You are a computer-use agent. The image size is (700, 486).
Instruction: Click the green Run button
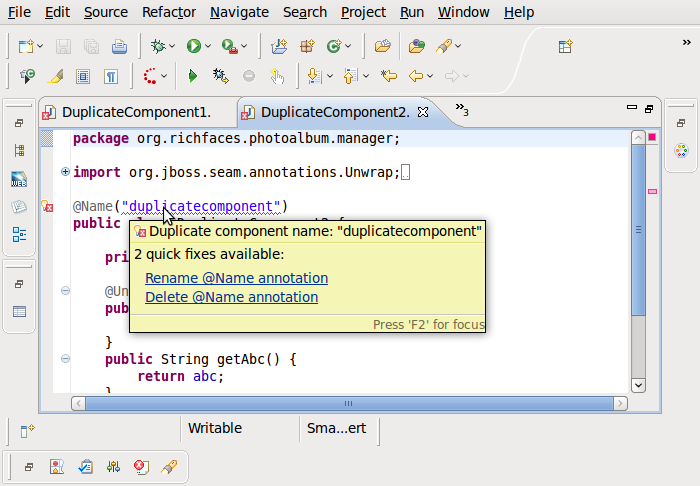click(x=193, y=46)
